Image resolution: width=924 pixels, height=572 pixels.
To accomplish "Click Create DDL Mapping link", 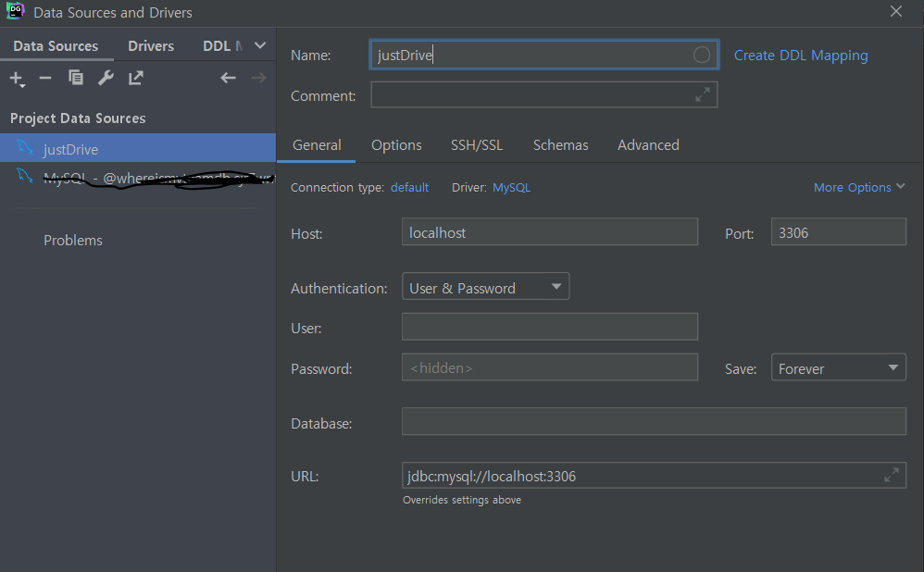I will click(x=801, y=56).
